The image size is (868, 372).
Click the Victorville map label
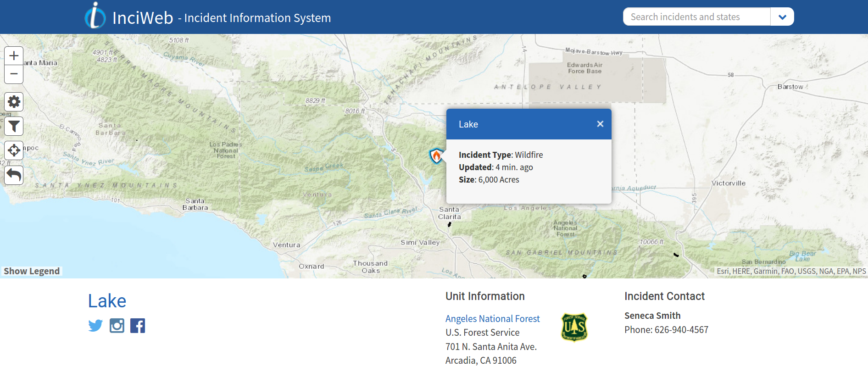[728, 183]
